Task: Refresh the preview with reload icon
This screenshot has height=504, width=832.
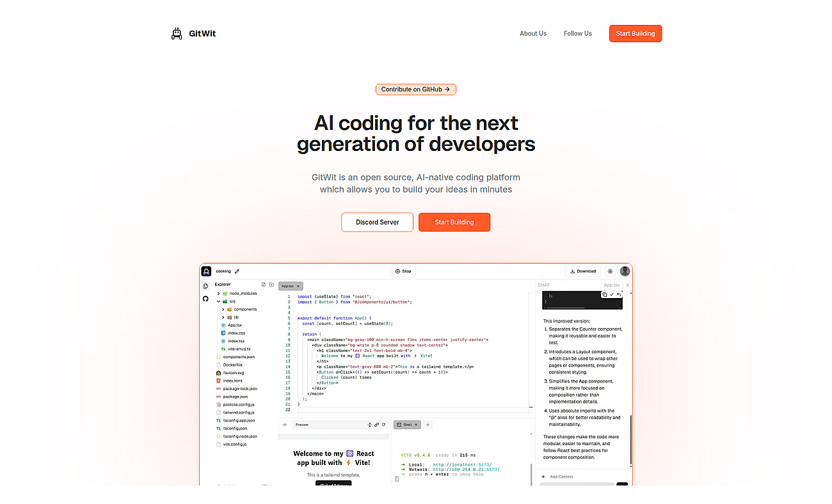Action: click(384, 425)
